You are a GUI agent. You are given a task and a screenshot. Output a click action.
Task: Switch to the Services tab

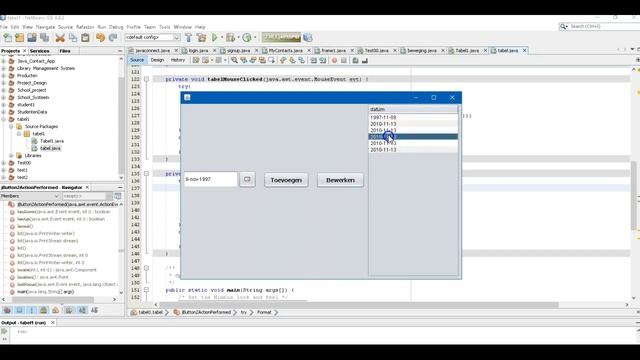click(40, 51)
